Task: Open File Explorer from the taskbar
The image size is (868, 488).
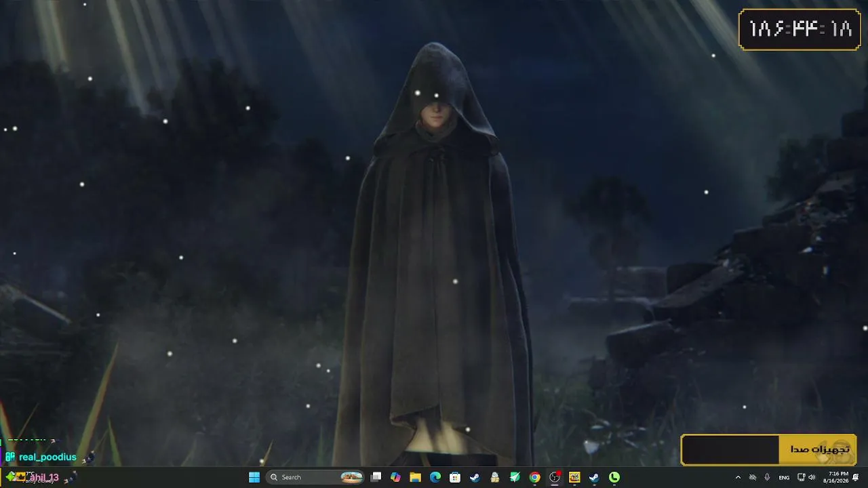Action: [x=416, y=477]
